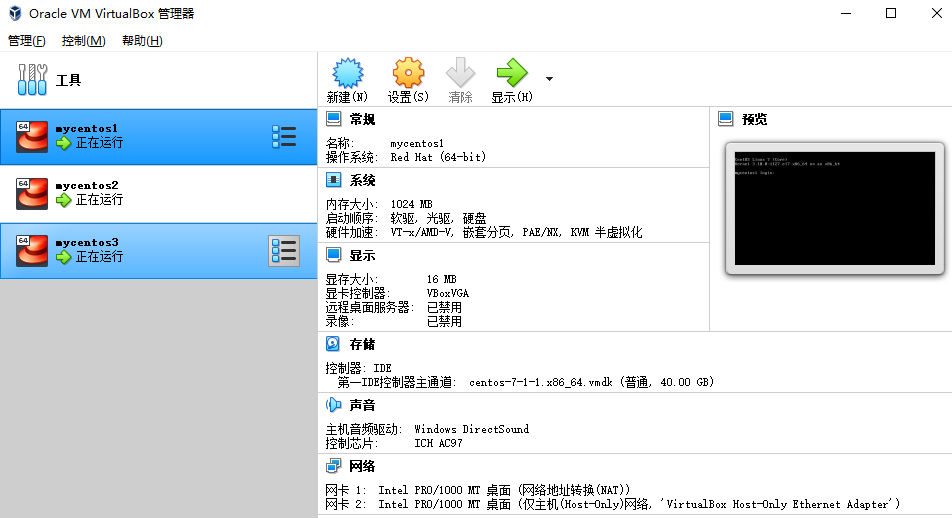Viewport: 952px width, 518px height.
Task: Click the '控制器: IDE' storage line
Action: coord(358,368)
